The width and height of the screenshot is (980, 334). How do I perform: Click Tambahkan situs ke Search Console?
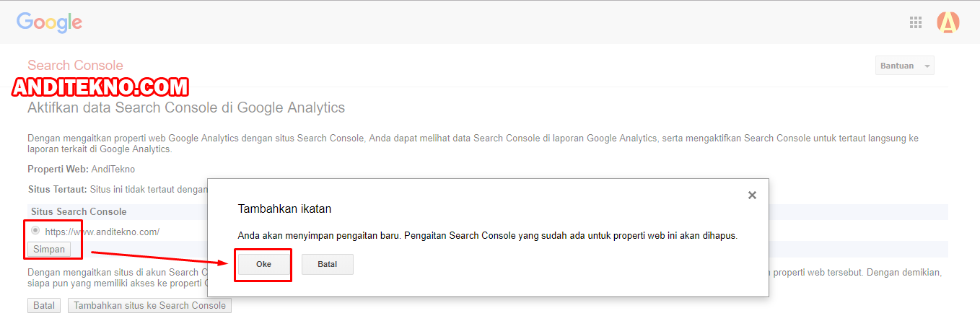tap(149, 305)
